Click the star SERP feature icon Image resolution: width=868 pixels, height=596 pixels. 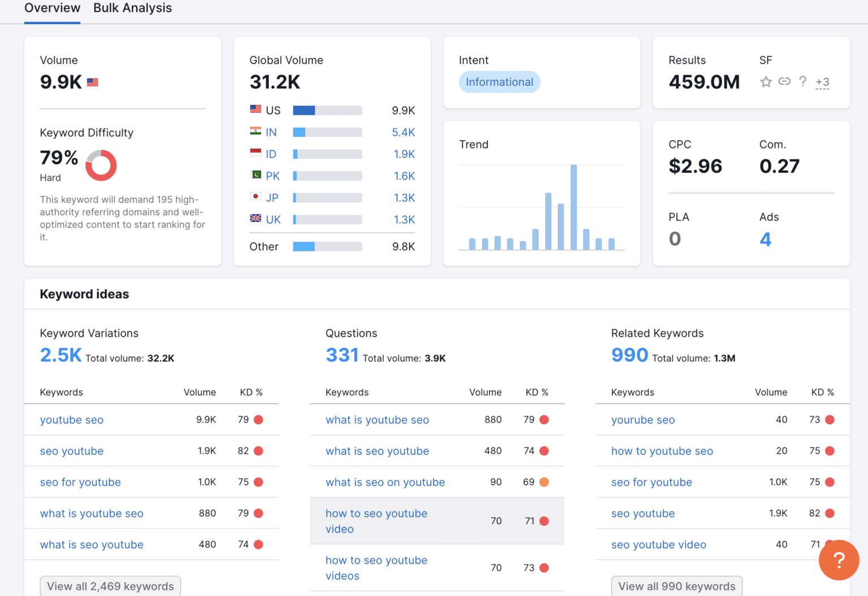pyautogui.click(x=766, y=82)
